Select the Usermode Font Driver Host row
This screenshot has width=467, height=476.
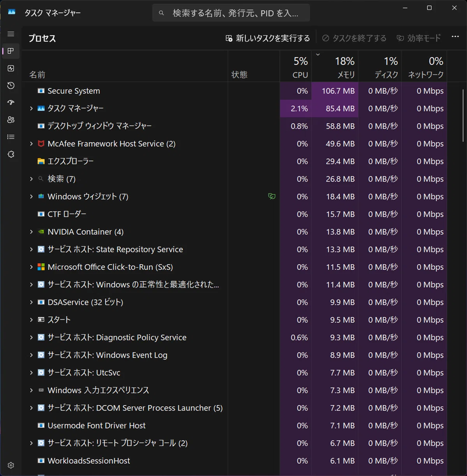pos(234,426)
